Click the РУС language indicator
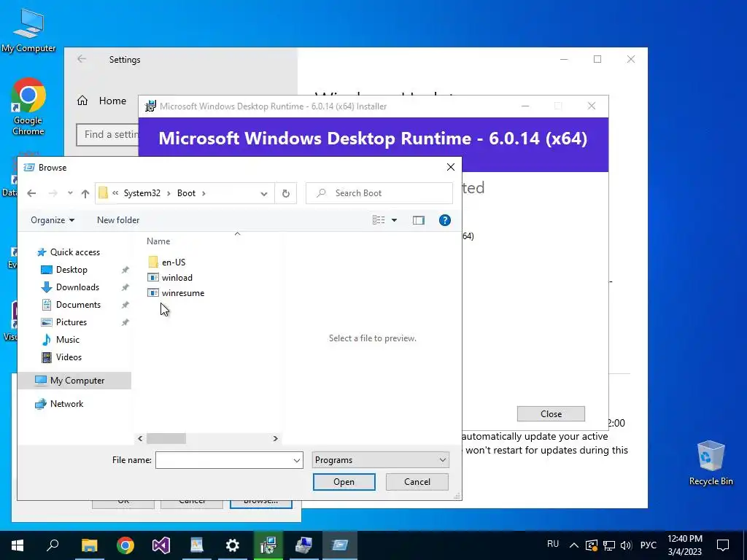The width and height of the screenshot is (747, 560). (x=648, y=545)
